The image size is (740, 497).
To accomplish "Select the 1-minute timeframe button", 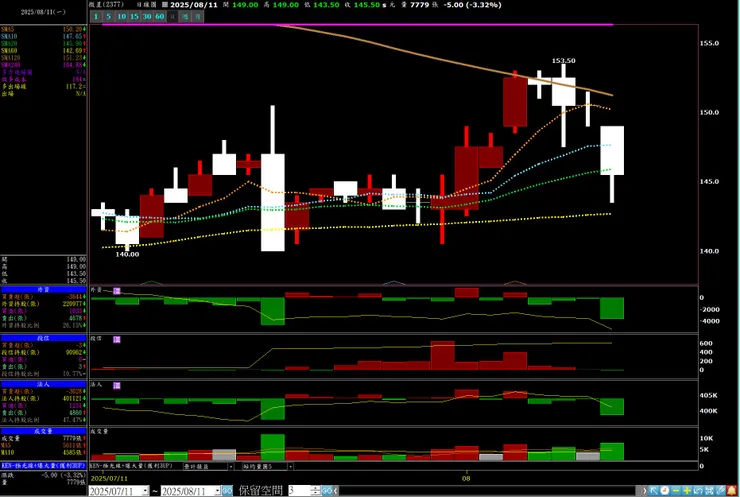I will point(96,17).
